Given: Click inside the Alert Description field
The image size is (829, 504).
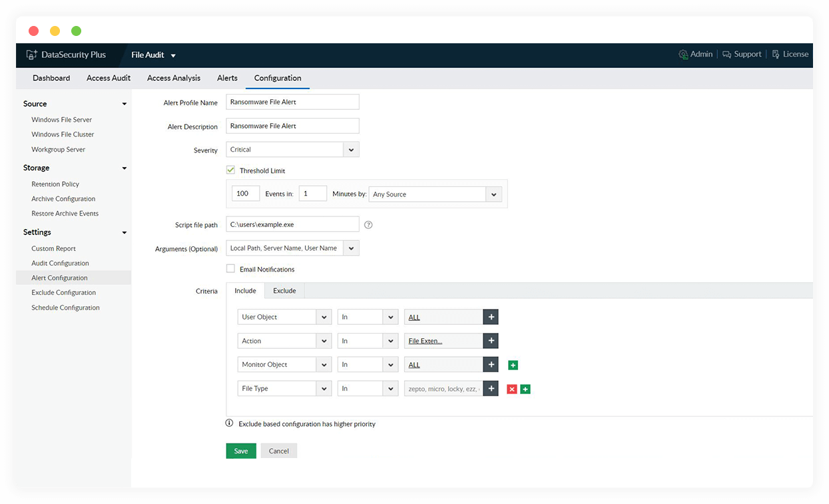Looking at the screenshot, I should (x=292, y=125).
